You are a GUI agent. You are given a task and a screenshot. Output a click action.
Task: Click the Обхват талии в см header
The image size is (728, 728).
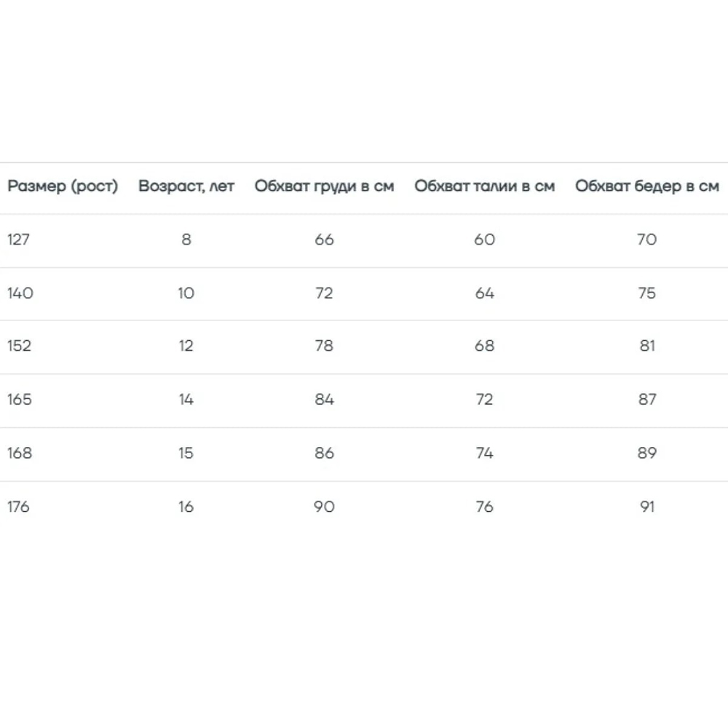pyautogui.click(x=484, y=186)
